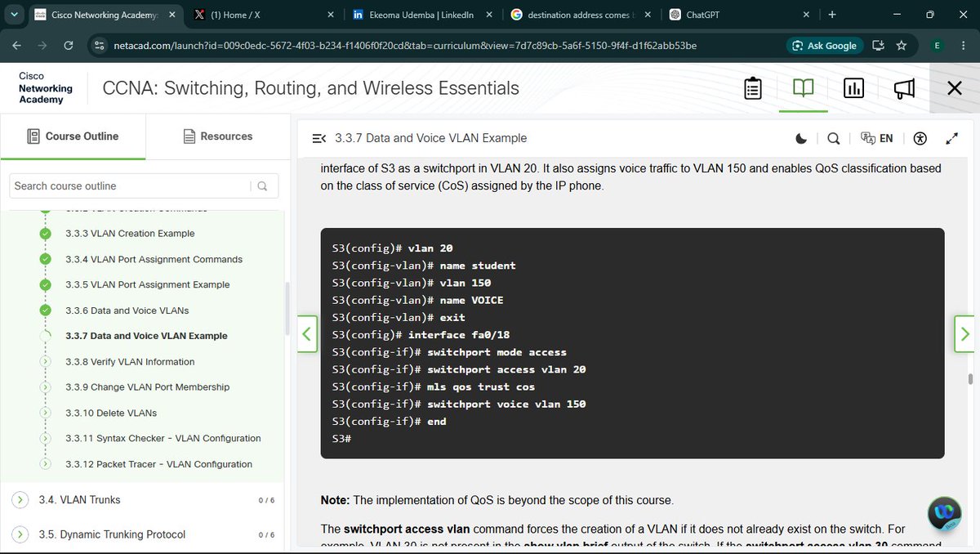Screen dimensions: 980x554
Task: Click the content search magnifier icon
Action: click(833, 139)
